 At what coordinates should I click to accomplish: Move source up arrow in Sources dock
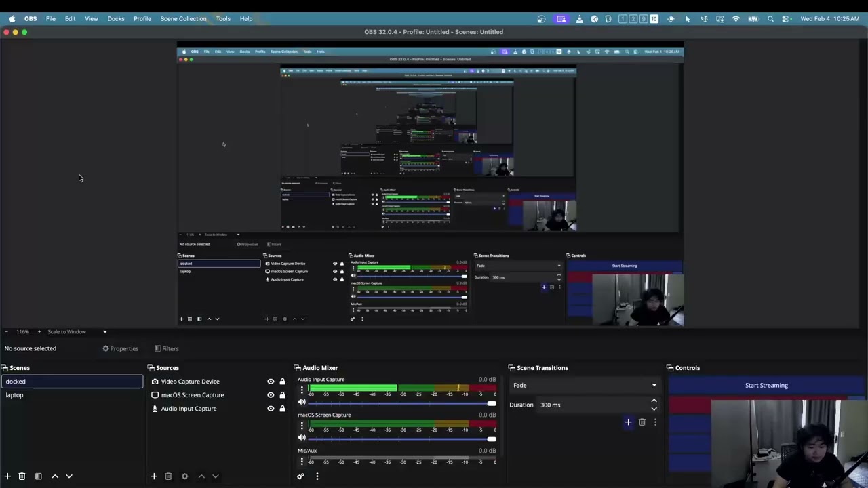click(x=201, y=476)
